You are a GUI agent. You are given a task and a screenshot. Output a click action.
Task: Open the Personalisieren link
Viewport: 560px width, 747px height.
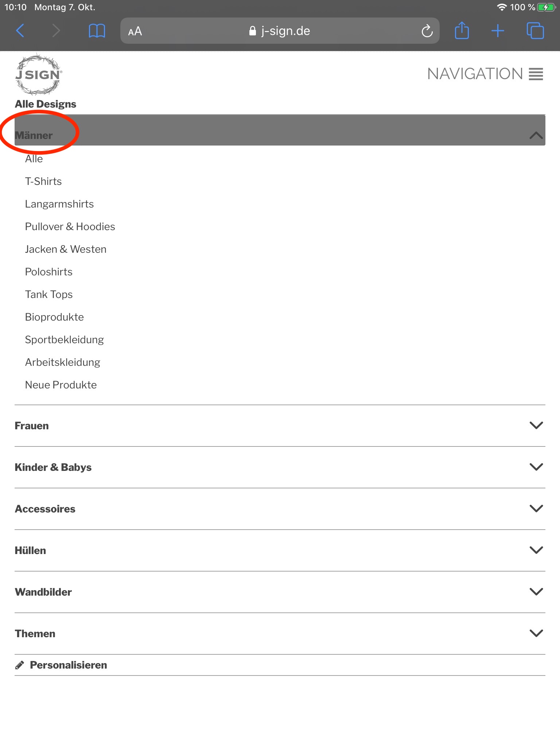(68, 665)
